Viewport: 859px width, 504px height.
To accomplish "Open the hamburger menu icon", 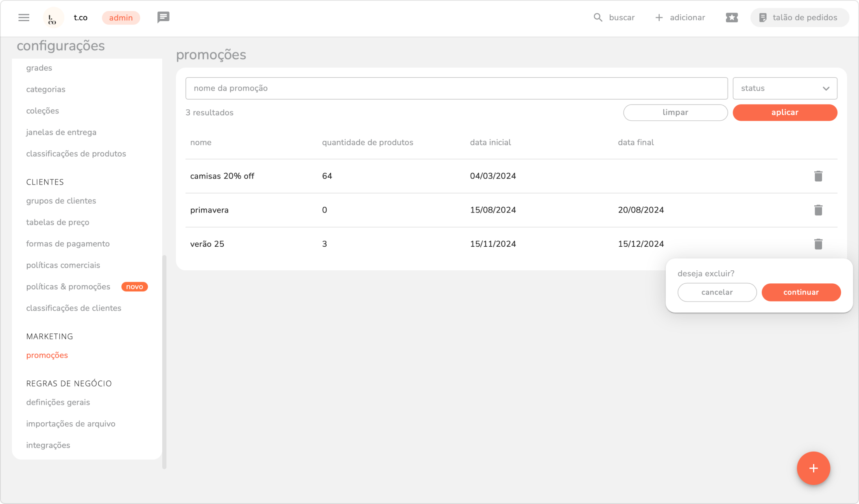I will pos(24,17).
